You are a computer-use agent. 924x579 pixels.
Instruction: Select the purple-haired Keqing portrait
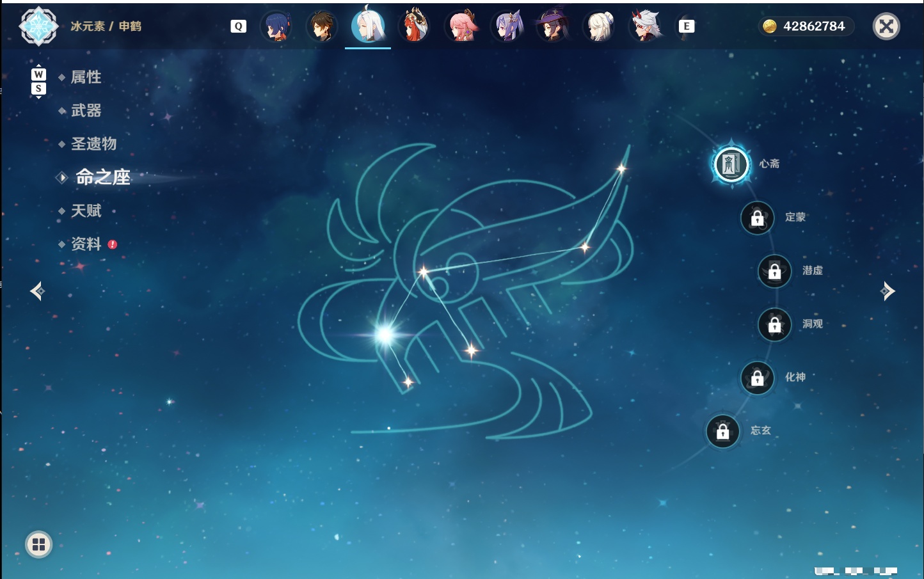(x=507, y=26)
